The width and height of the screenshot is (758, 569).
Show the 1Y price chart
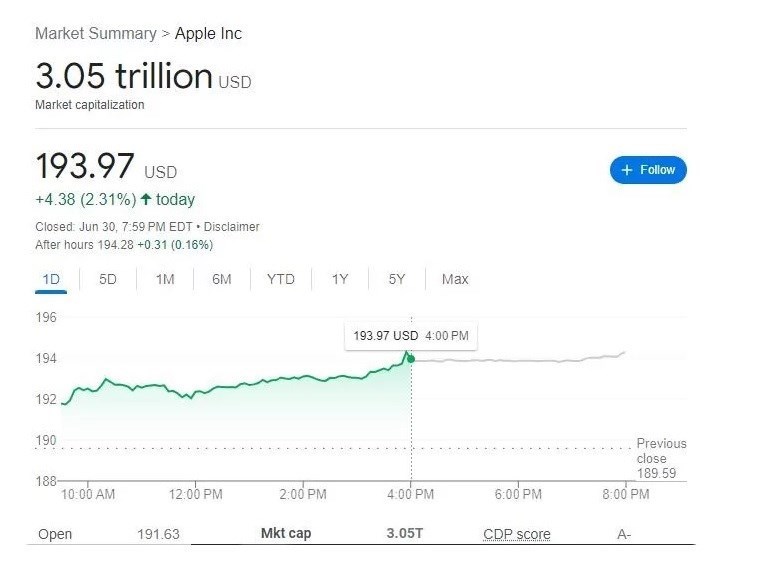point(340,279)
